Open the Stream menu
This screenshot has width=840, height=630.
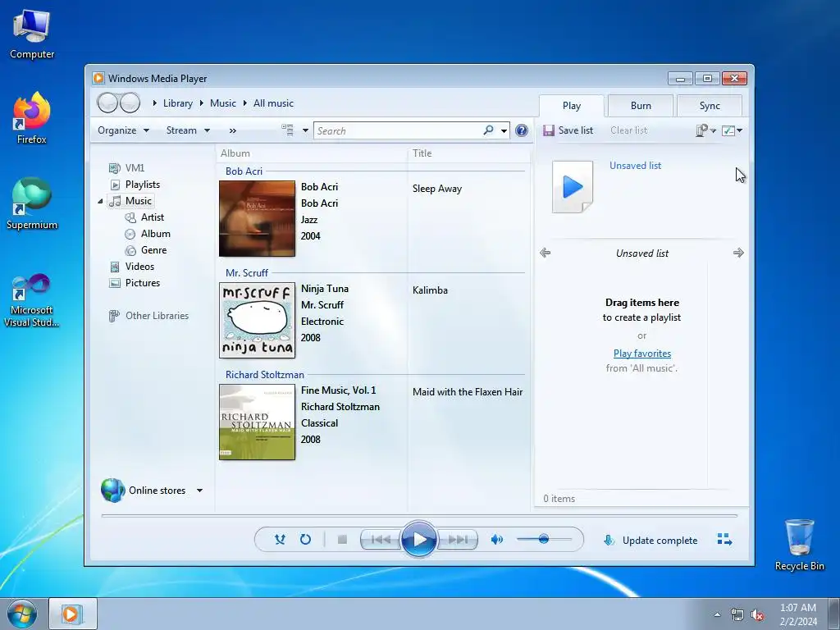(x=188, y=130)
